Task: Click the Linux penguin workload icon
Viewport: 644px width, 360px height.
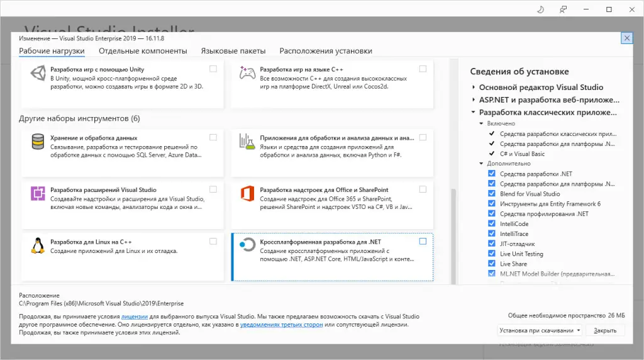Action: coord(38,245)
